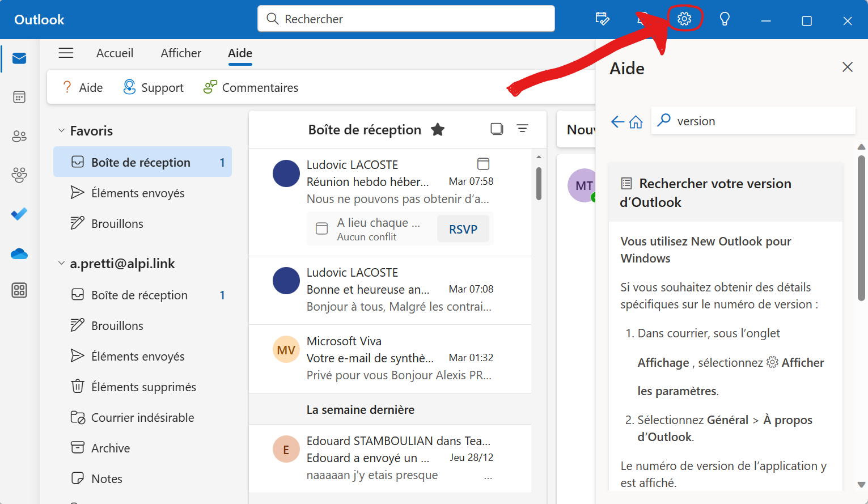Open Commentaires feedback button
Viewport: 868px width, 504px height.
click(251, 87)
